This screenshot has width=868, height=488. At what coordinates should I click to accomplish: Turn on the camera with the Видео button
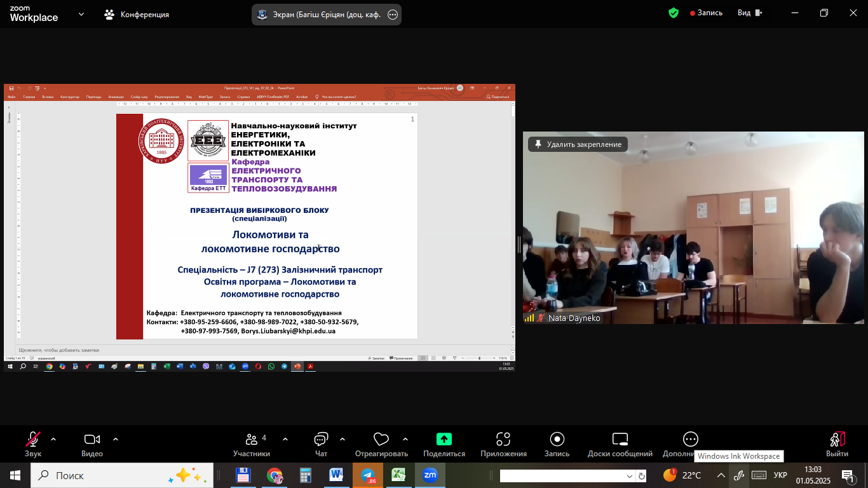pos(92,445)
